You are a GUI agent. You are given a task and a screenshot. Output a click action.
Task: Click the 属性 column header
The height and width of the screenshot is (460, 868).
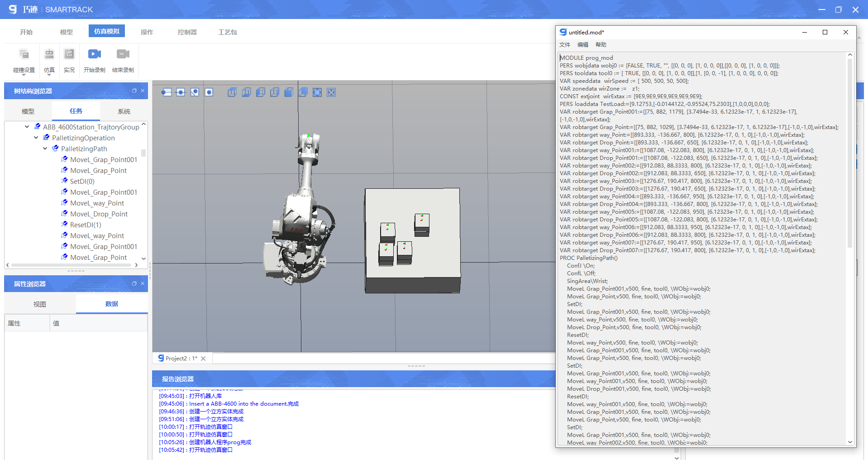pos(27,323)
